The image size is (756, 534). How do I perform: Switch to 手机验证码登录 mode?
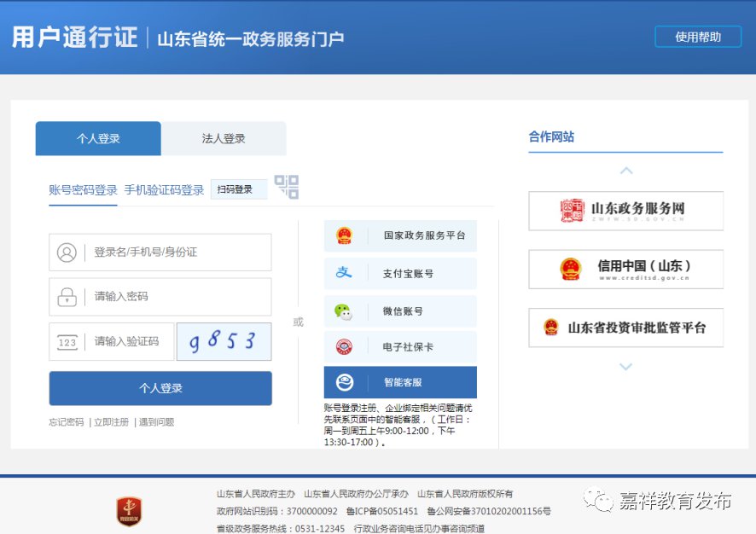pos(164,189)
